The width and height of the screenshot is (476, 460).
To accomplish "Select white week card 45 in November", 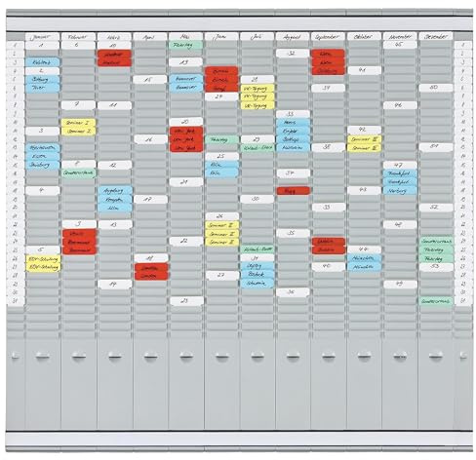I will tap(400, 45).
